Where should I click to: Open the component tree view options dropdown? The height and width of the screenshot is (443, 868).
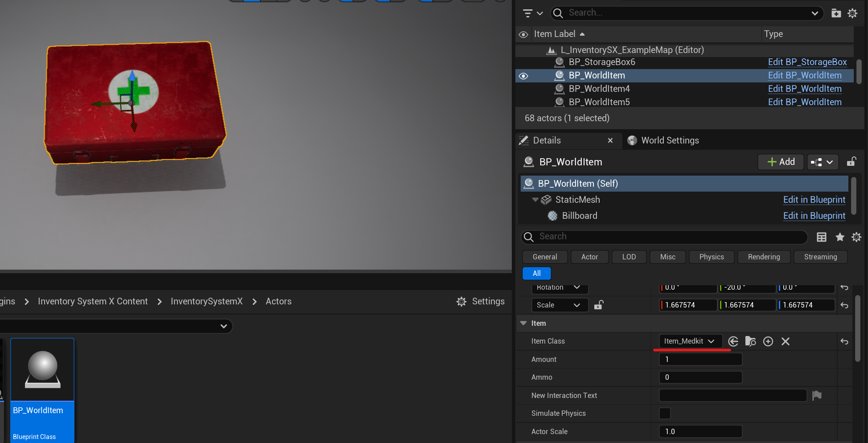pyautogui.click(x=823, y=162)
